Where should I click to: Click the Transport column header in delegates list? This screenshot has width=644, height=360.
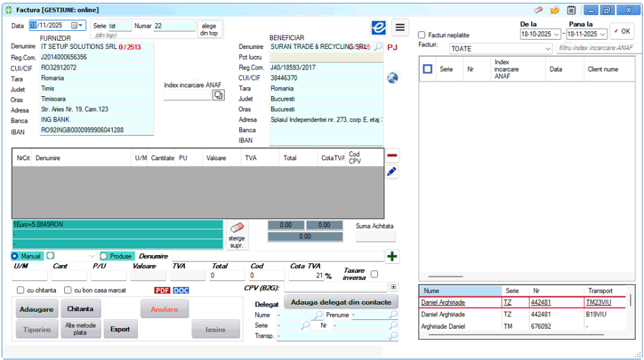tap(604, 291)
